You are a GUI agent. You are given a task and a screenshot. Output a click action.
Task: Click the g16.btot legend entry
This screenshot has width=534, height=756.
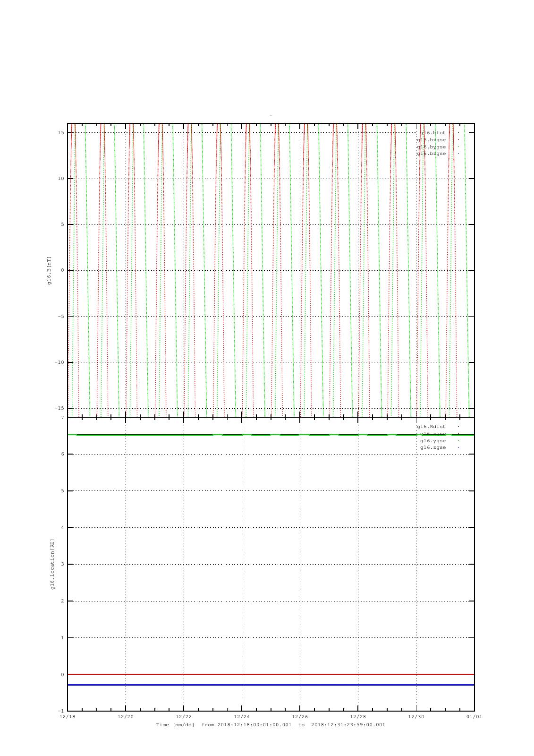[432, 133]
